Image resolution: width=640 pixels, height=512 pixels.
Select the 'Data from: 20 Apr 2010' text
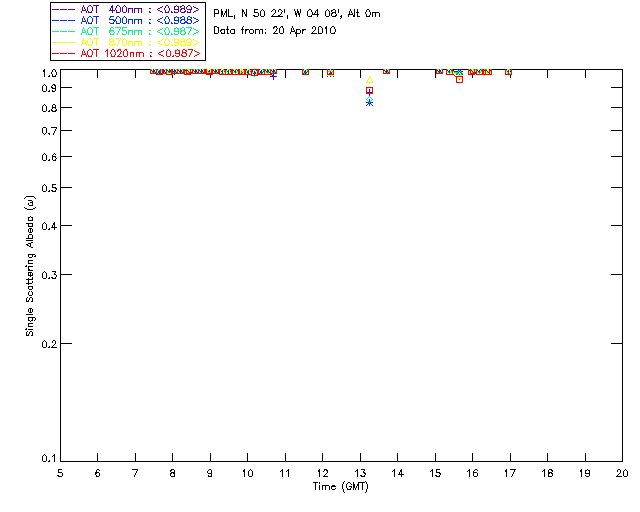point(275,31)
